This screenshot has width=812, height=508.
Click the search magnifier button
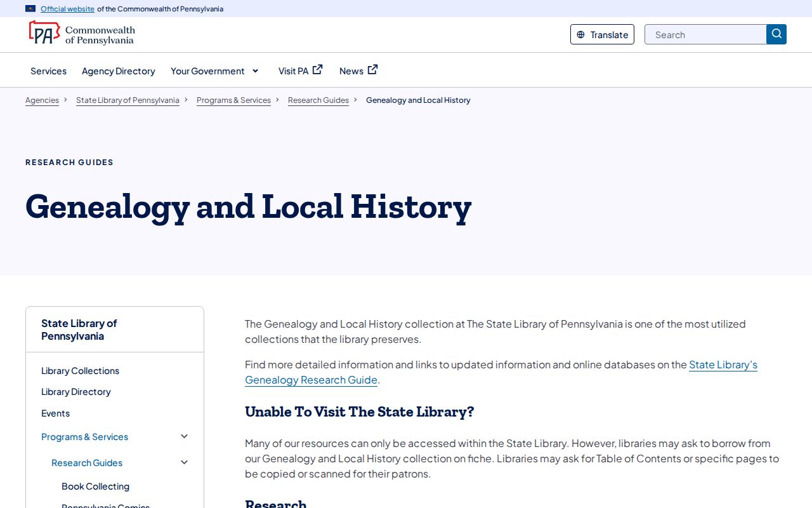pyautogui.click(x=776, y=34)
